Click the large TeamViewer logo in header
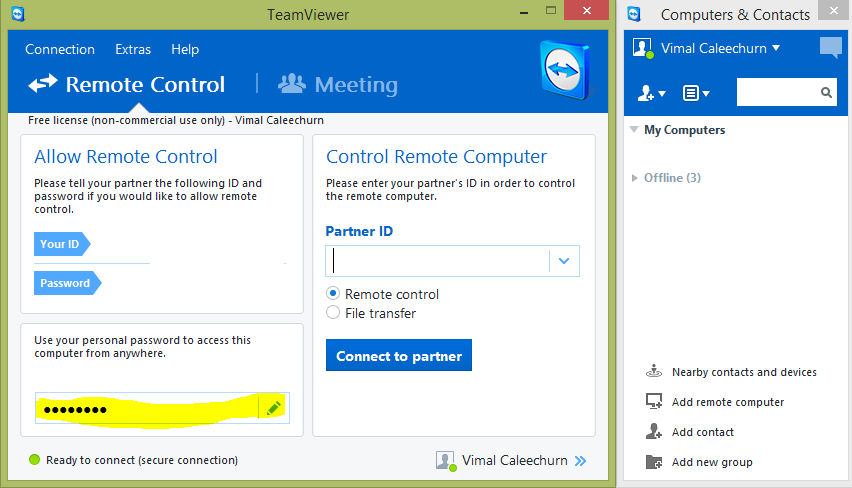This screenshot has height=488, width=852. (x=565, y=70)
